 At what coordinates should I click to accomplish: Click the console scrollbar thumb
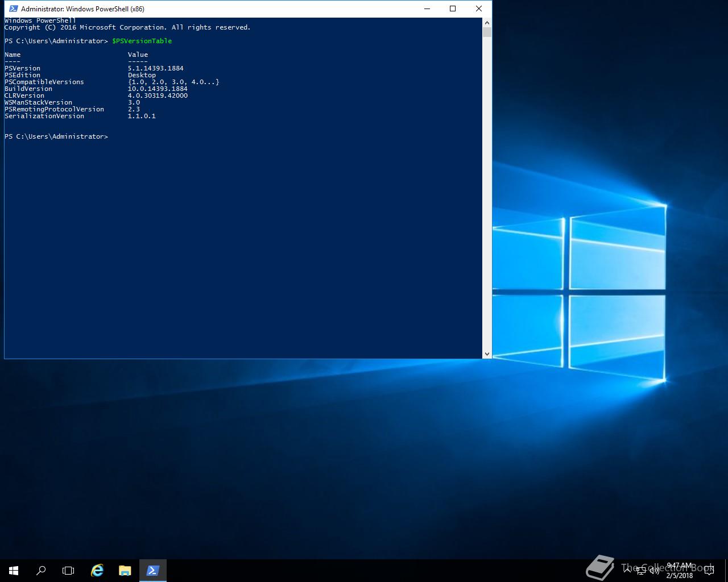pos(487,32)
